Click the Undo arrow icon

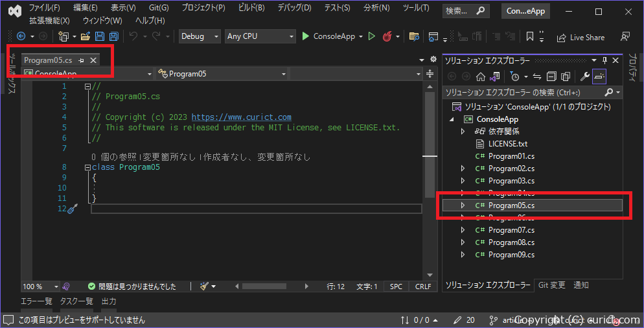pos(133,36)
